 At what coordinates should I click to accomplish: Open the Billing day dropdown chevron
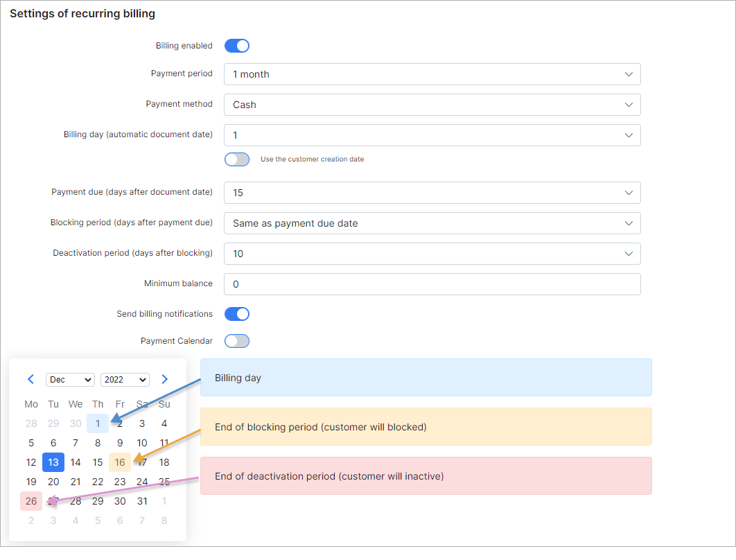coord(629,134)
